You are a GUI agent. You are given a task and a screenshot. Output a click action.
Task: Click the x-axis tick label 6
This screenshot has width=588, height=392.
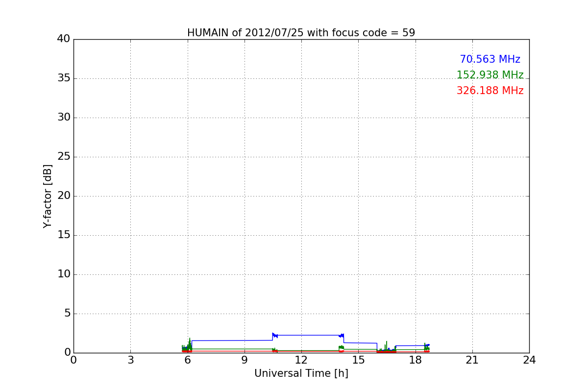(x=188, y=360)
